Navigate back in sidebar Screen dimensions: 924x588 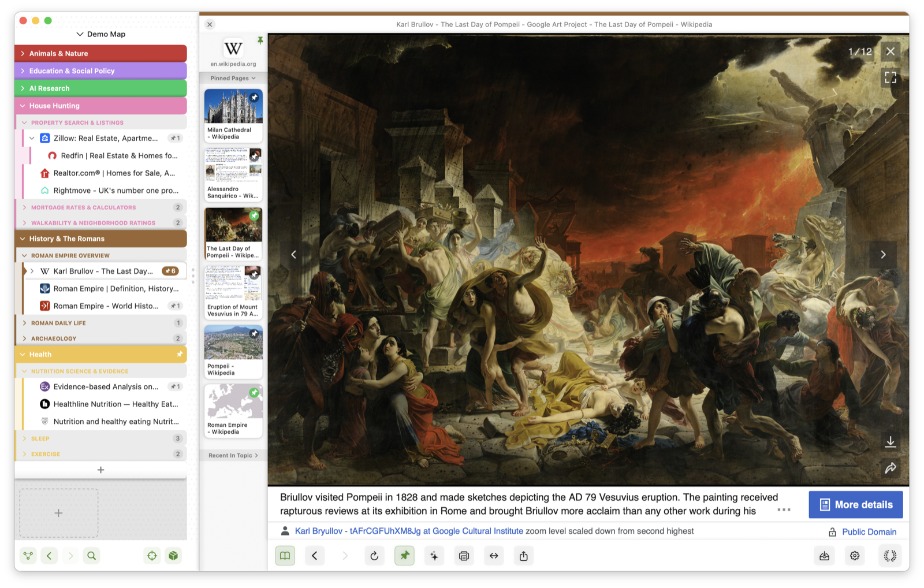50,556
